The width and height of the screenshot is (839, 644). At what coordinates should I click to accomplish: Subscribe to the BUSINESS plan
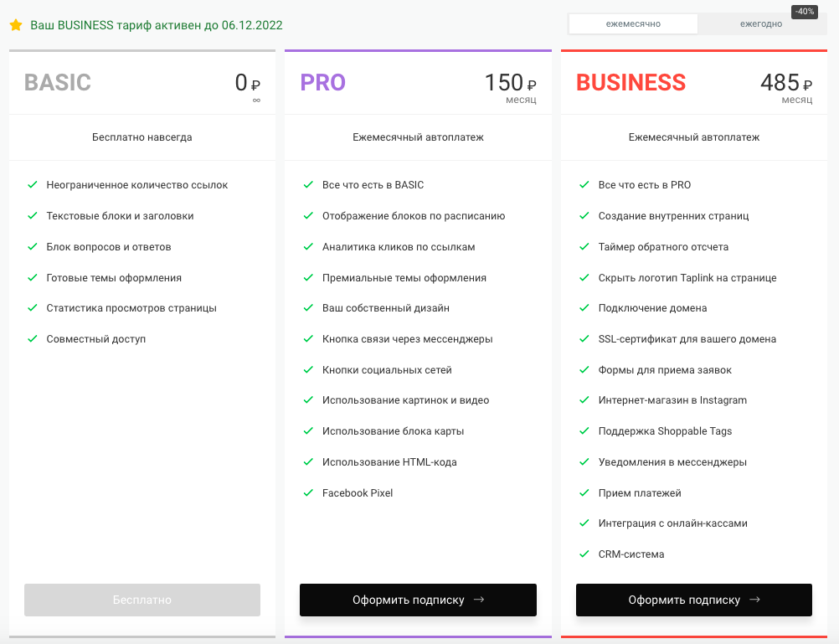tap(693, 600)
